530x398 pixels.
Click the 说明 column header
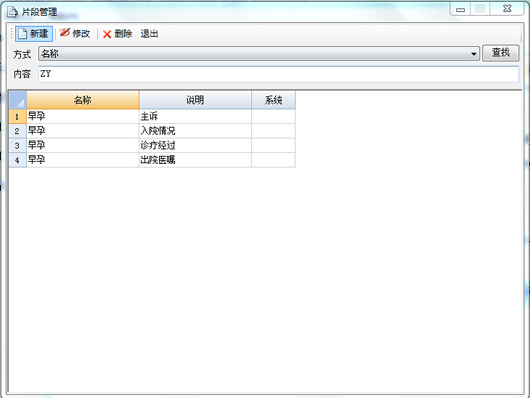(195, 100)
